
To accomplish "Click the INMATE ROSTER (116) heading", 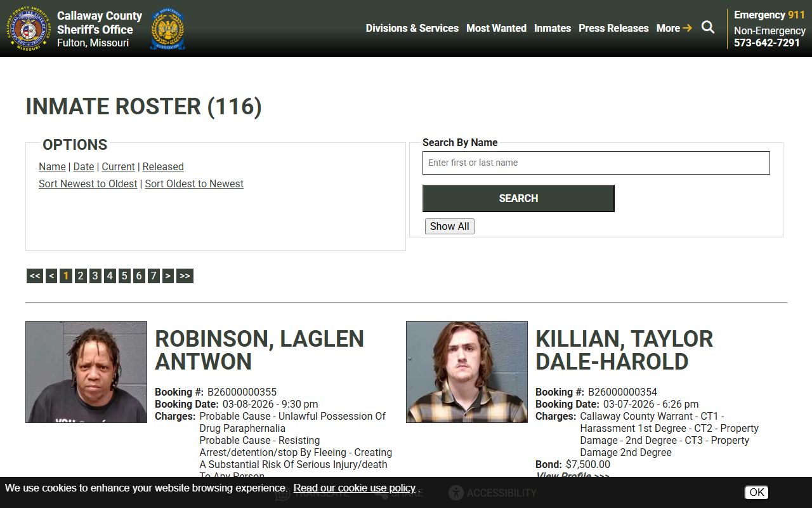I will [x=144, y=106].
